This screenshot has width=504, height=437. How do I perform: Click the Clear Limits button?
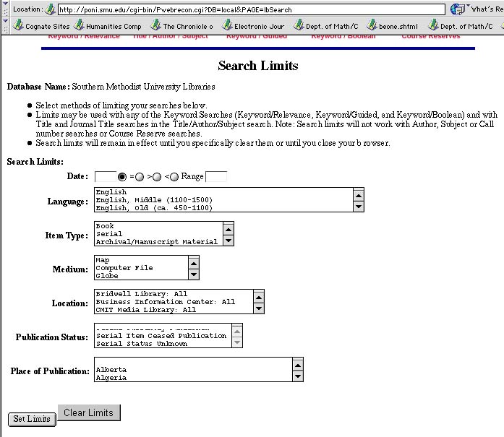pos(89,412)
